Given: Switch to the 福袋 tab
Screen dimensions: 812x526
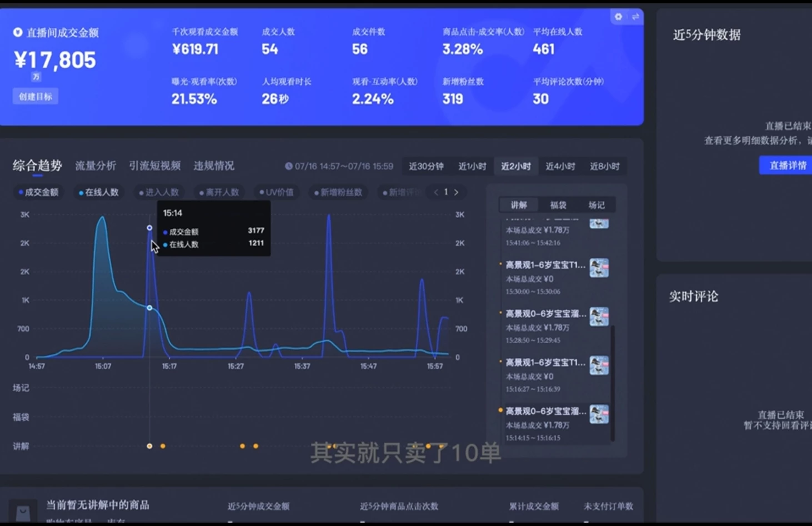Looking at the screenshot, I should pos(558,204).
